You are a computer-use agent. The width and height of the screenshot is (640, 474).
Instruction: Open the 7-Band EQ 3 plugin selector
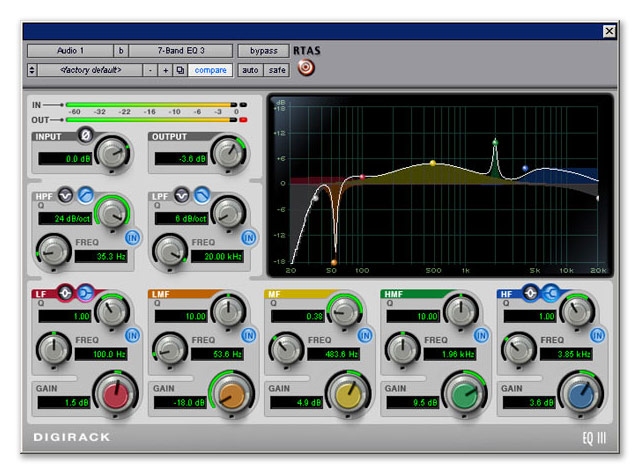coord(181,50)
